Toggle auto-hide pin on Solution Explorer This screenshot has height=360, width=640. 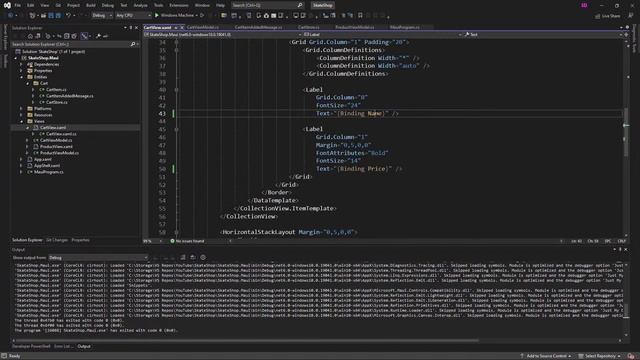click(131, 28)
